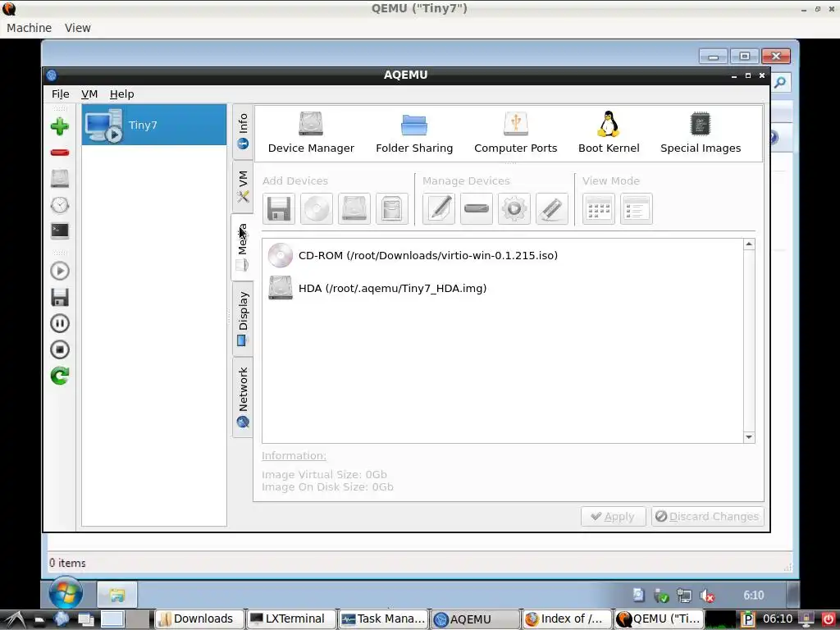Switch to the VM tab
Viewport: 840px width, 630px height.
243,186
